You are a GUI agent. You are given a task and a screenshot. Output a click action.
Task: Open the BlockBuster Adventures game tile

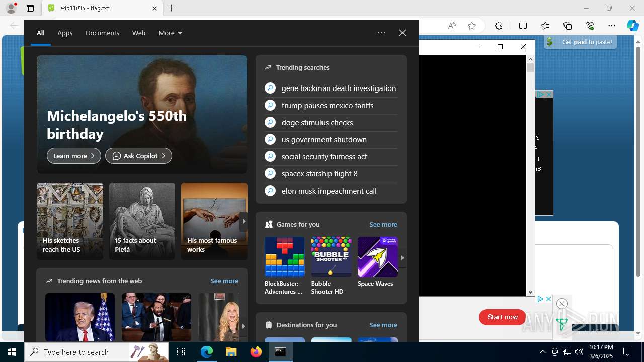click(285, 266)
